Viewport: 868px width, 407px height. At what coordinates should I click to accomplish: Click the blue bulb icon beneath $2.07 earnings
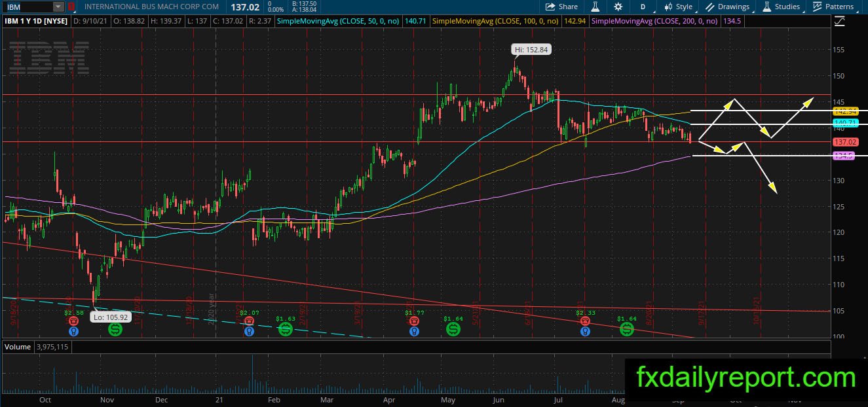249,332
